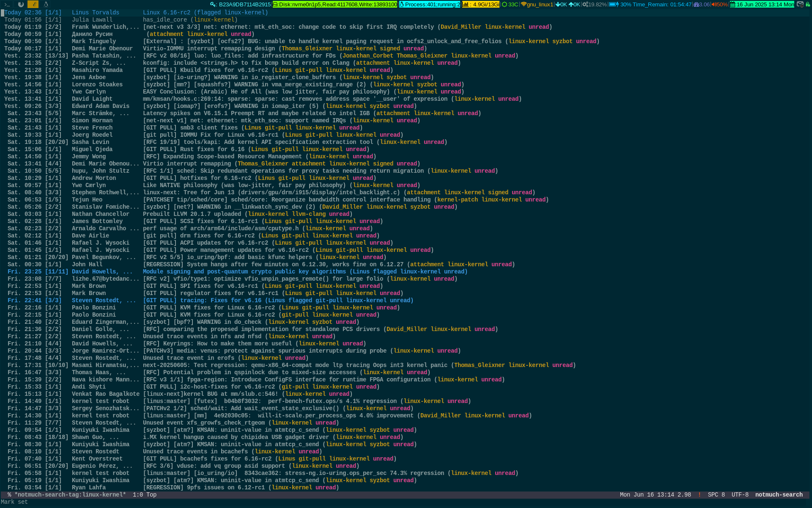812x508 pixels.
Task: Select Pasha Tatashin luo_files RFC v2 row
Action: point(406,55)
